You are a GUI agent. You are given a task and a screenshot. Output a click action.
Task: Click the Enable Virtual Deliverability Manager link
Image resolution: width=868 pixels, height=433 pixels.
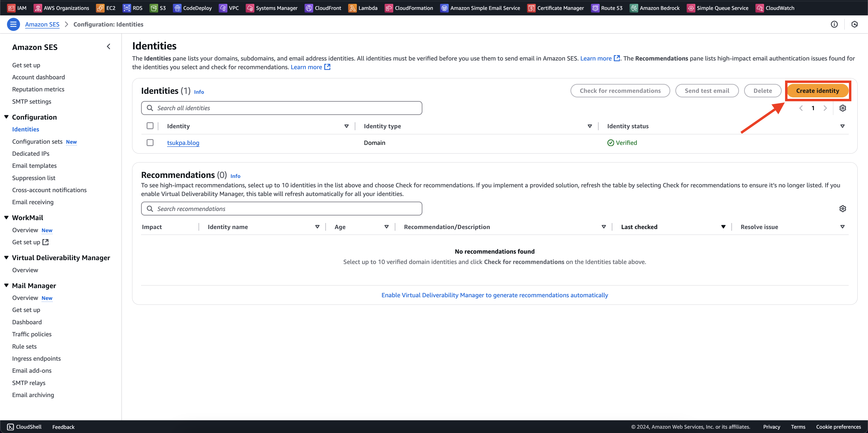coord(494,295)
